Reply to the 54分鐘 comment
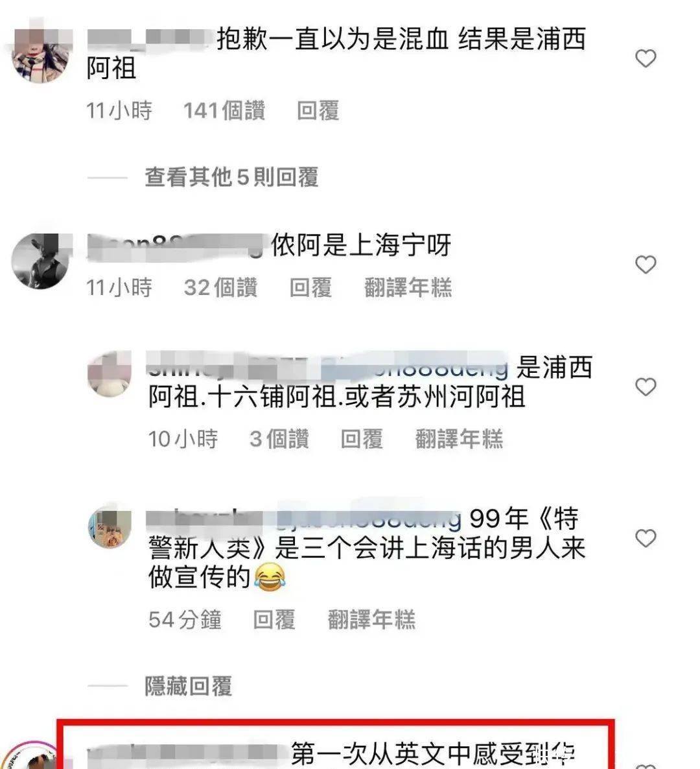 click(274, 619)
